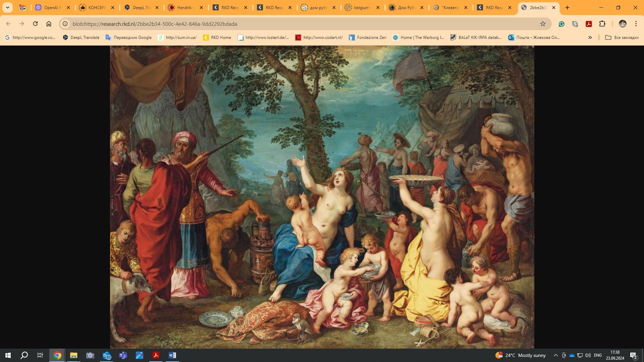Click the view site information icon
The width and height of the screenshot is (644, 362).
[x=65, y=24]
